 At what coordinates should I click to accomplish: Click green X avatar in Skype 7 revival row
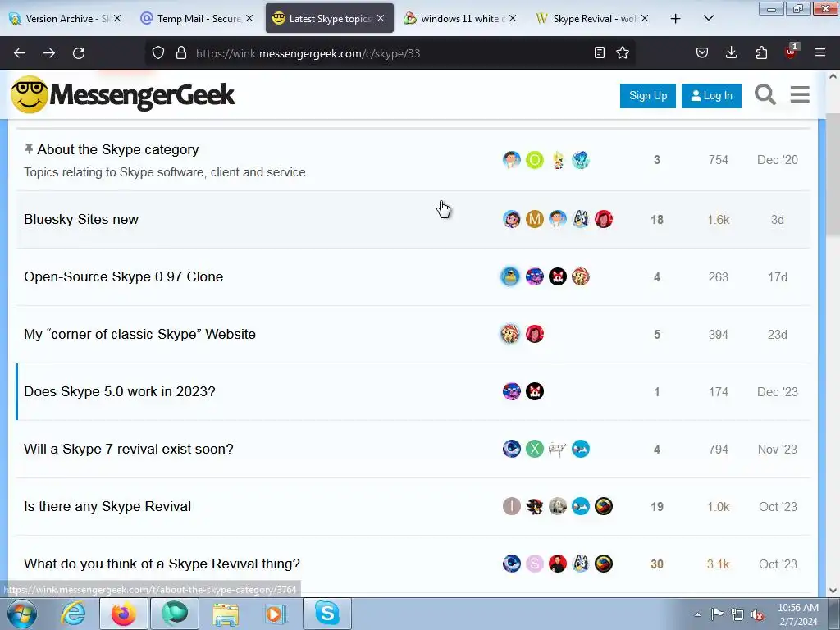535,449
